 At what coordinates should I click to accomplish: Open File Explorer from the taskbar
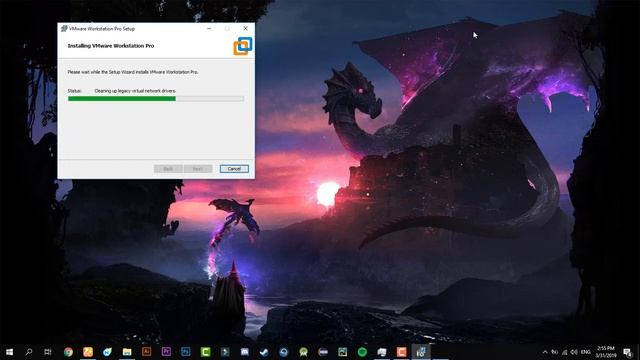[127, 352]
